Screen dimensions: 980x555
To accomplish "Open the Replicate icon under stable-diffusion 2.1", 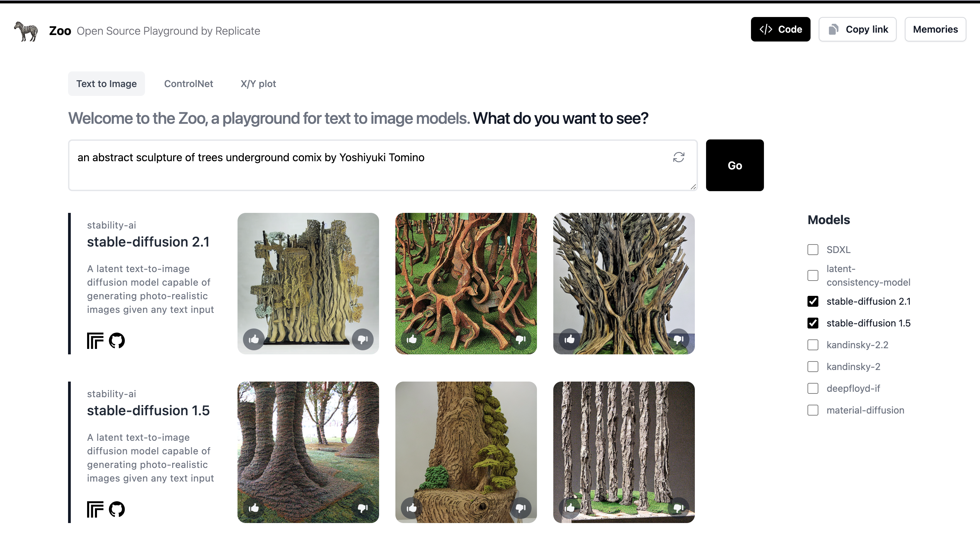I will click(x=95, y=340).
